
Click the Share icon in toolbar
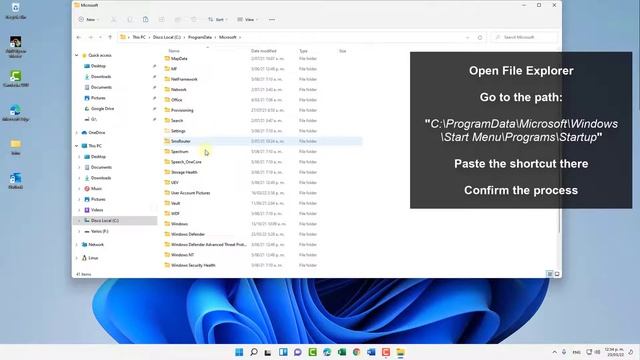178,20
